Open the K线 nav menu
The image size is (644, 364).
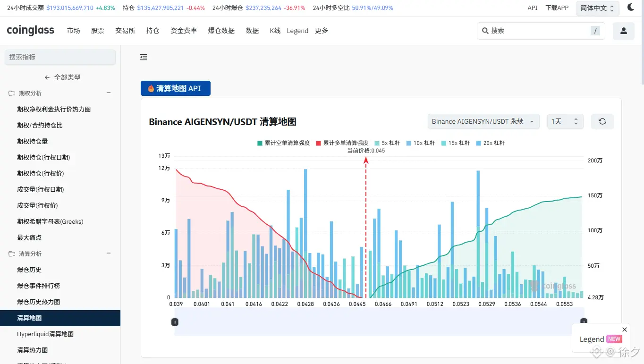tap(275, 31)
